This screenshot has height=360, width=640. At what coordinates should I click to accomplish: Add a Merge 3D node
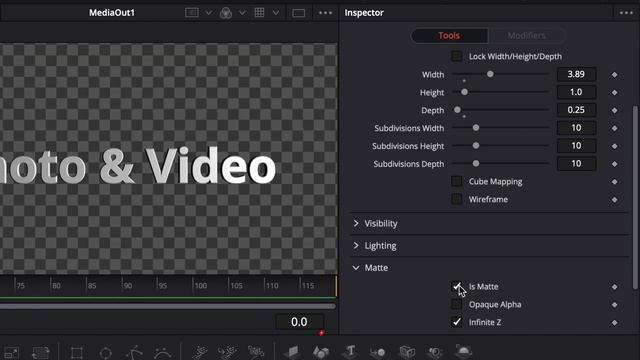[x=378, y=352]
